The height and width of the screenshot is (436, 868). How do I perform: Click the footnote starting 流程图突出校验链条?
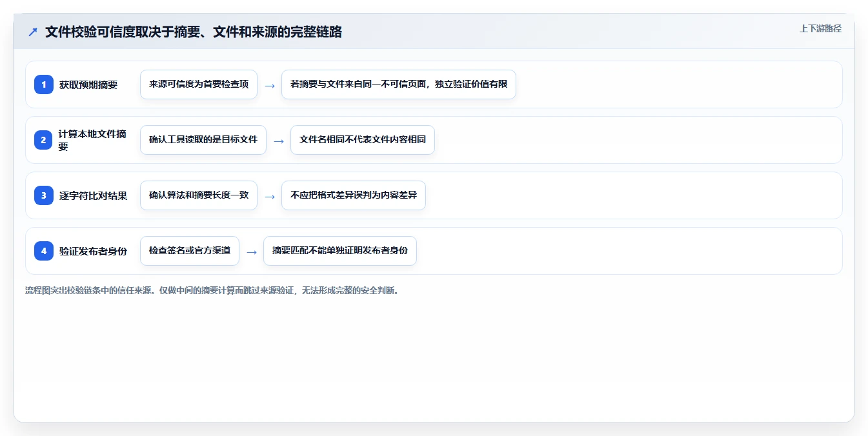(212, 291)
